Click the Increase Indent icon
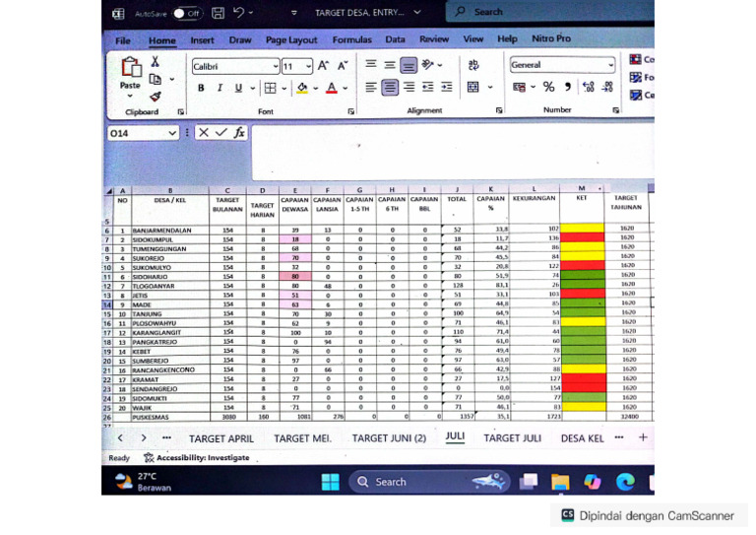 (x=447, y=87)
